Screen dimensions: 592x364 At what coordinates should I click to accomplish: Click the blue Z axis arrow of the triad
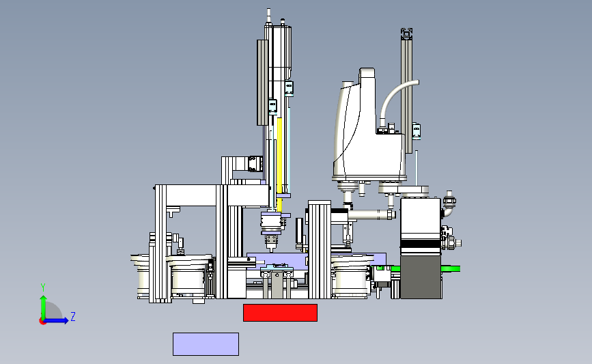click(57, 321)
